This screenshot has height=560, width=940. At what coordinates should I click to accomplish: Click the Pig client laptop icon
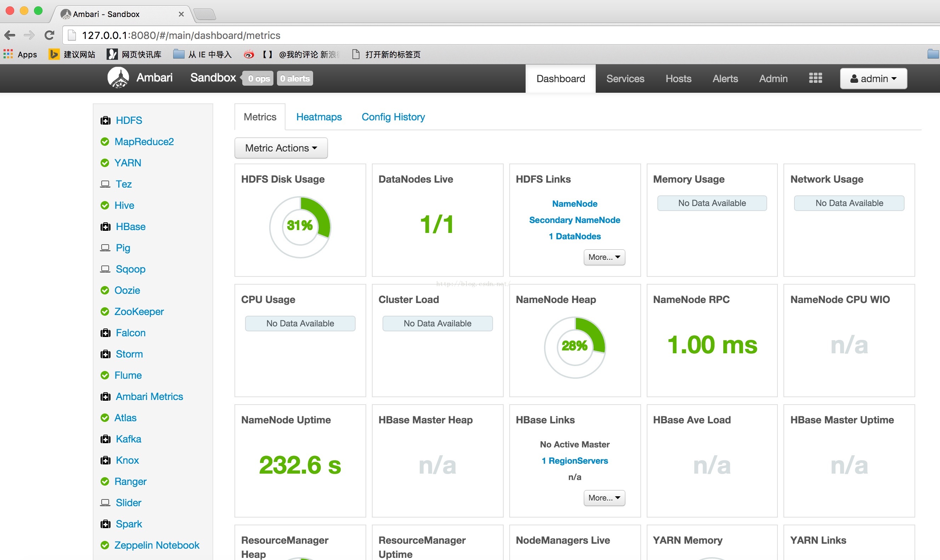[105, 248]
